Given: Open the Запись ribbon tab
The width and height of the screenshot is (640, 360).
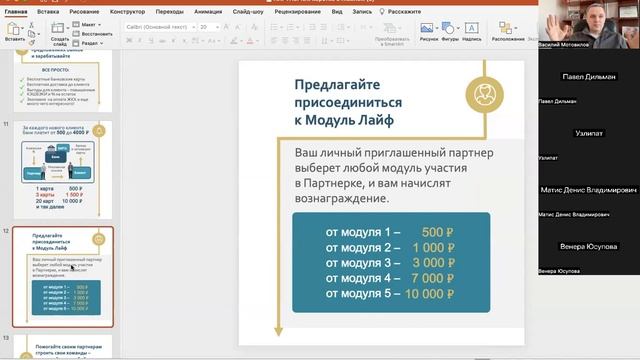Looking at the screenshot, I should (x=362, y=12).
